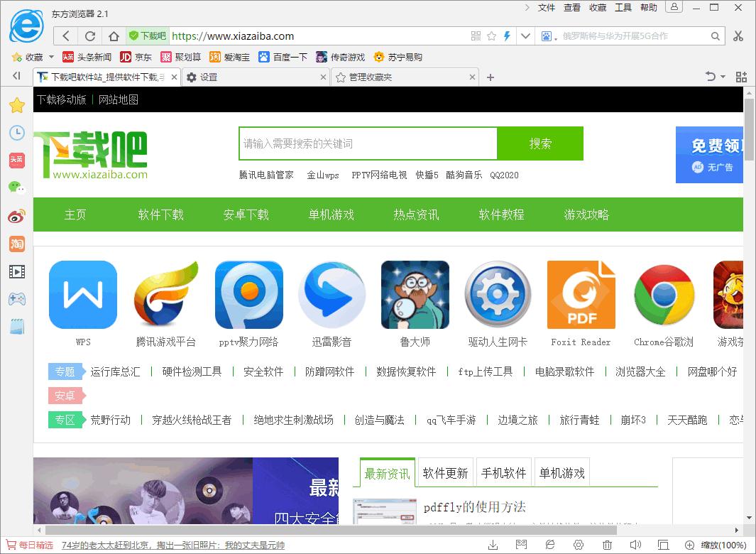Open the 鲁大师 app icon
This screenshot has height=554, width=756.
click(415, 295)
